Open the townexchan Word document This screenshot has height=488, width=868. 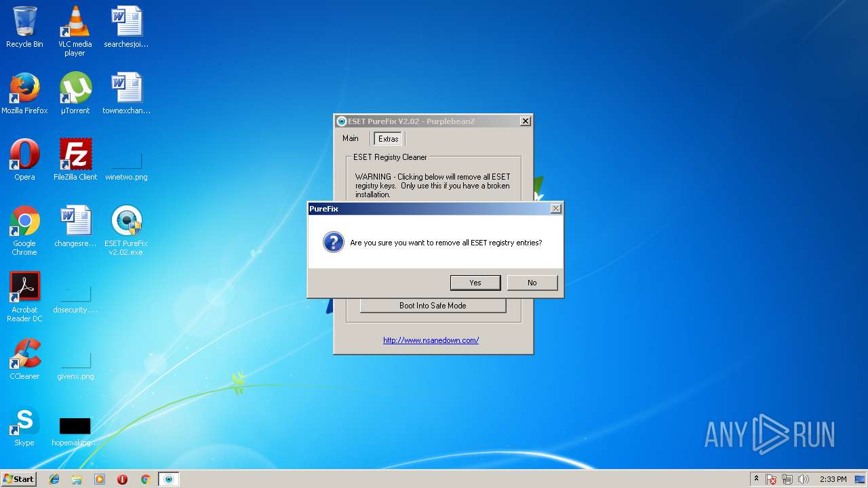pyautogui.click(x=127, y=94)
